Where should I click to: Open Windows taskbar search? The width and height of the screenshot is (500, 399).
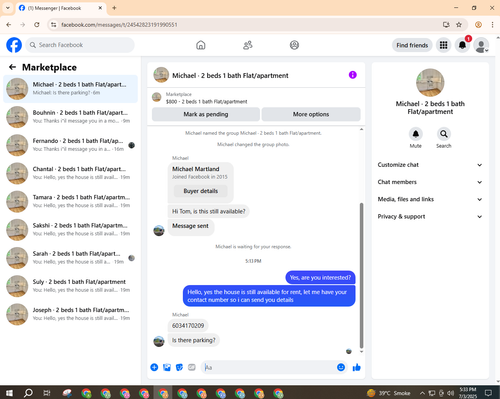coord(28,393)
